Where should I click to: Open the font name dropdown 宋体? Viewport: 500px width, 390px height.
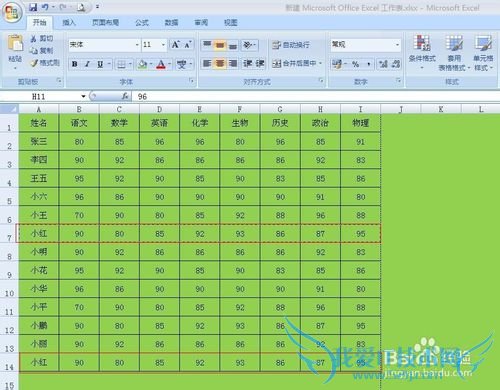(137, 45)
